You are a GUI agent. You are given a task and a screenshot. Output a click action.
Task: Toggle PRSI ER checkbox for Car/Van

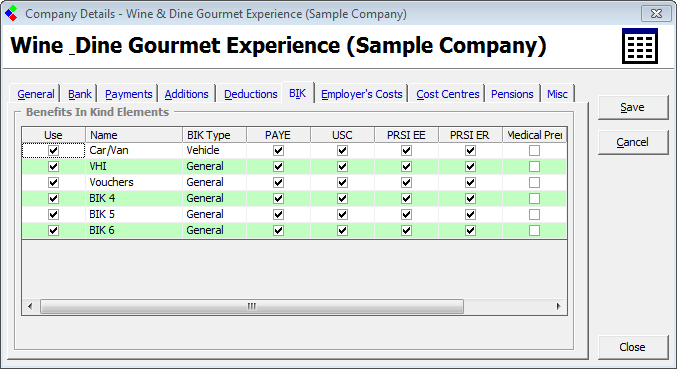coord(470,151)
